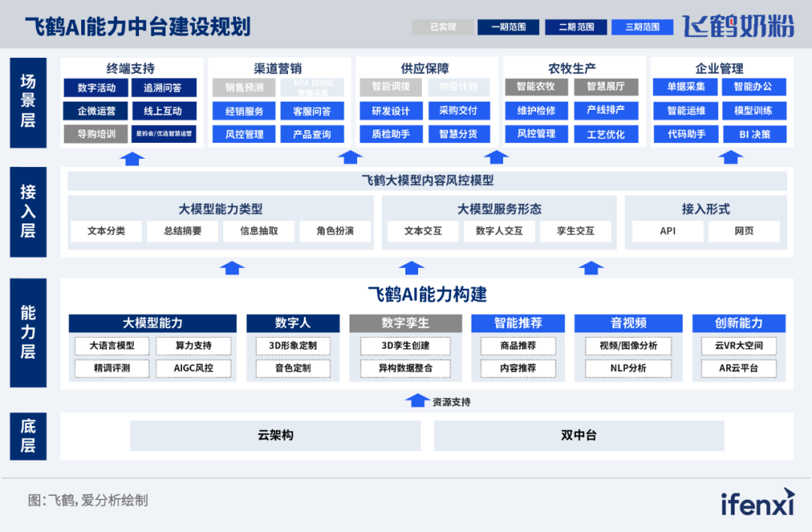Viewport: 812px width, 532px height.
Task: Click the 经销服务 box
Action: (x=244, y=111)
